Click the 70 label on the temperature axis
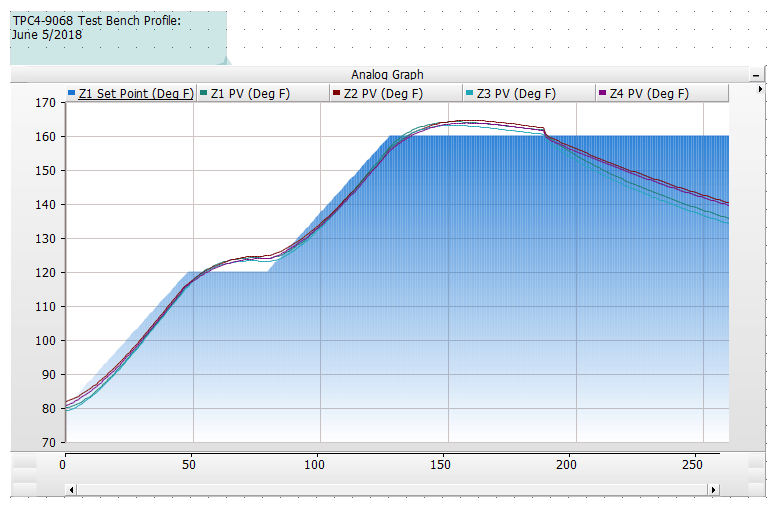782x512 pixels. coord(48,443)
